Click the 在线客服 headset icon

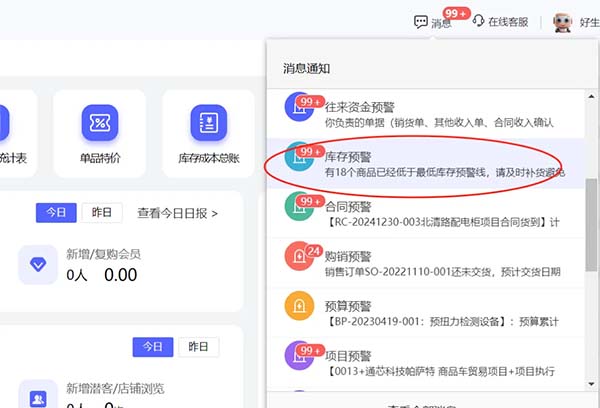tap(480, 21)
